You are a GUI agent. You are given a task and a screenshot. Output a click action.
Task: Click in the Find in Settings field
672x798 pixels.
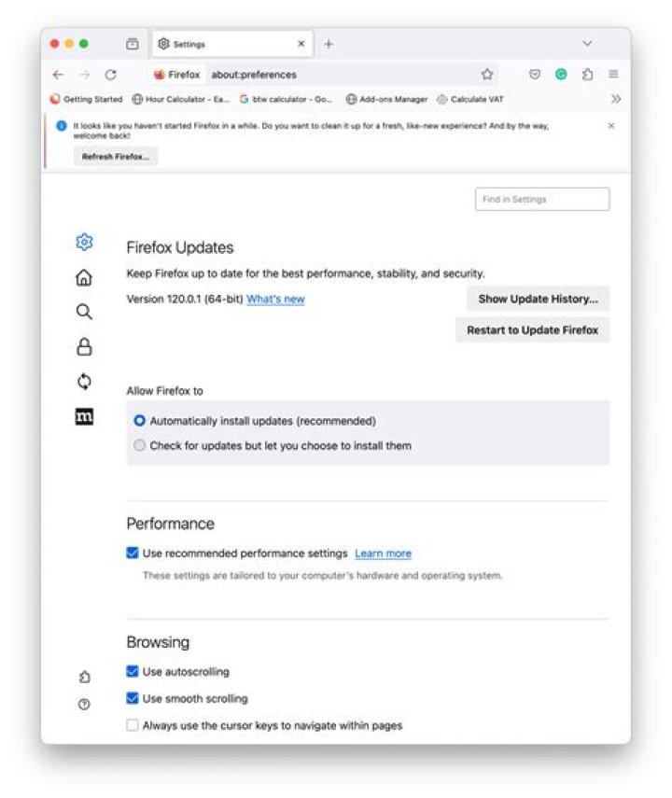[x=542, y=200]
